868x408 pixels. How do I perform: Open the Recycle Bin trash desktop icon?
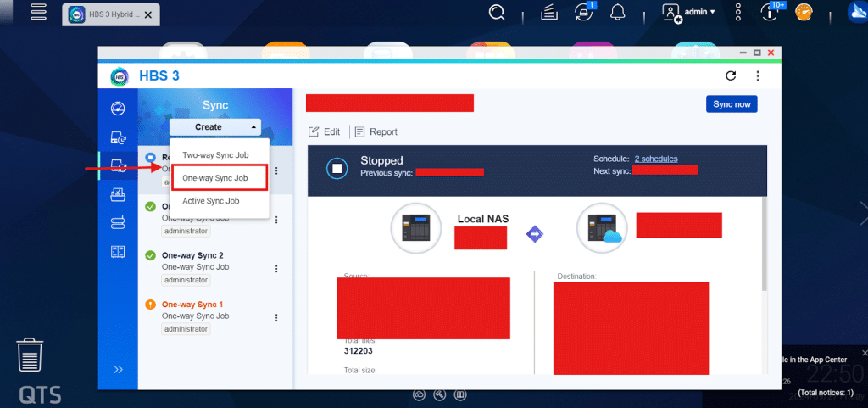tap(30, 355)
